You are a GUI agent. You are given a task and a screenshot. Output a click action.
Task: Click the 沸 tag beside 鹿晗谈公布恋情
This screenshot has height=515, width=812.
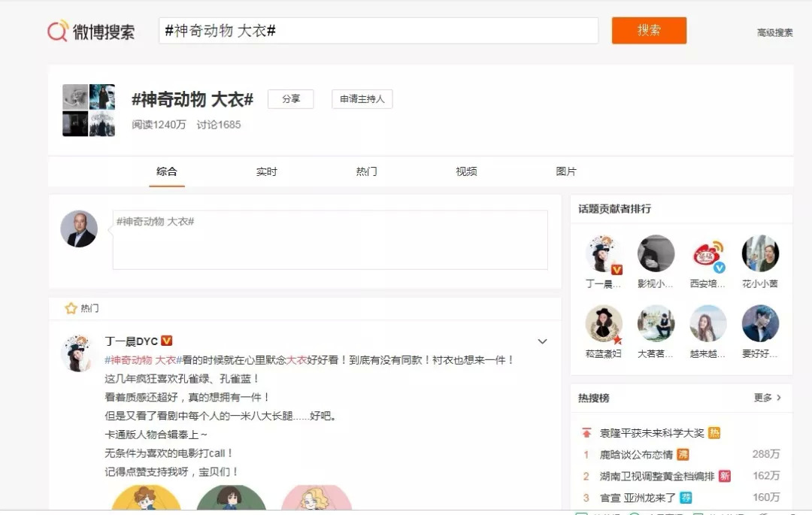(683, 454)
